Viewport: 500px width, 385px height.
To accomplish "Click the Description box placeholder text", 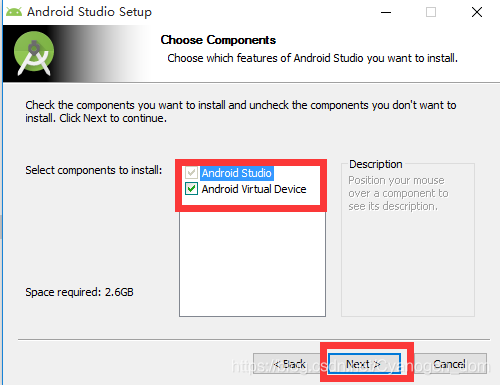I will pyautogui.click(x=398, y=193).
